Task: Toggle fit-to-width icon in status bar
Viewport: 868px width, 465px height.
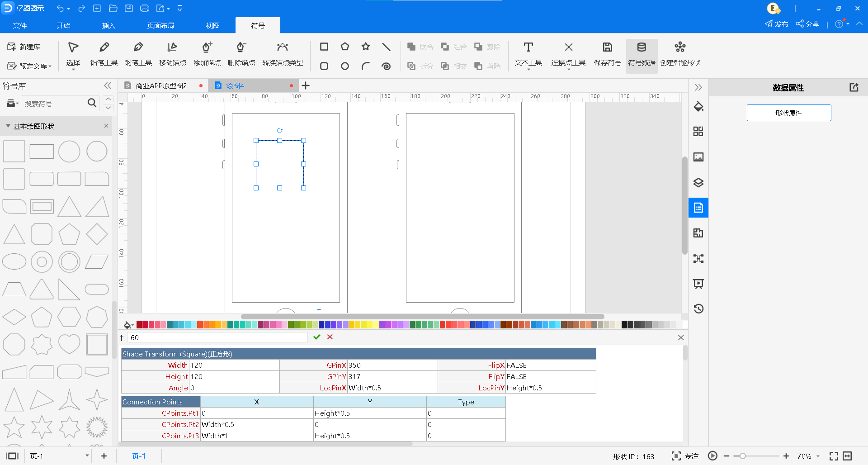Action: tap(848, 456)
